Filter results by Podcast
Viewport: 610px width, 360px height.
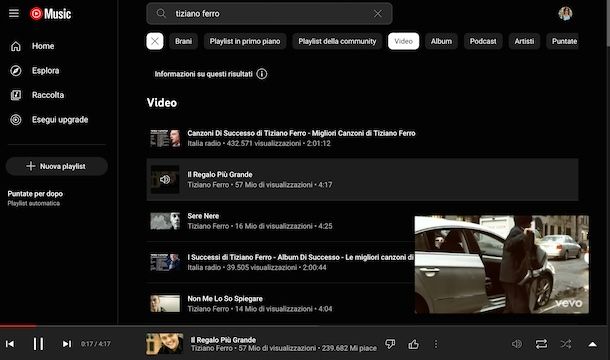483,41
